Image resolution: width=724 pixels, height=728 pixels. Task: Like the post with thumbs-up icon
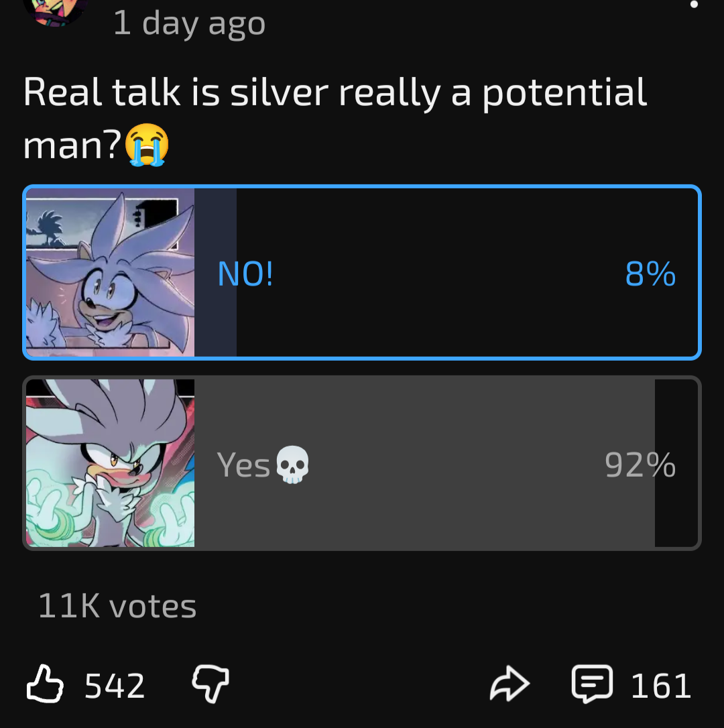click(x=45, y=684)
